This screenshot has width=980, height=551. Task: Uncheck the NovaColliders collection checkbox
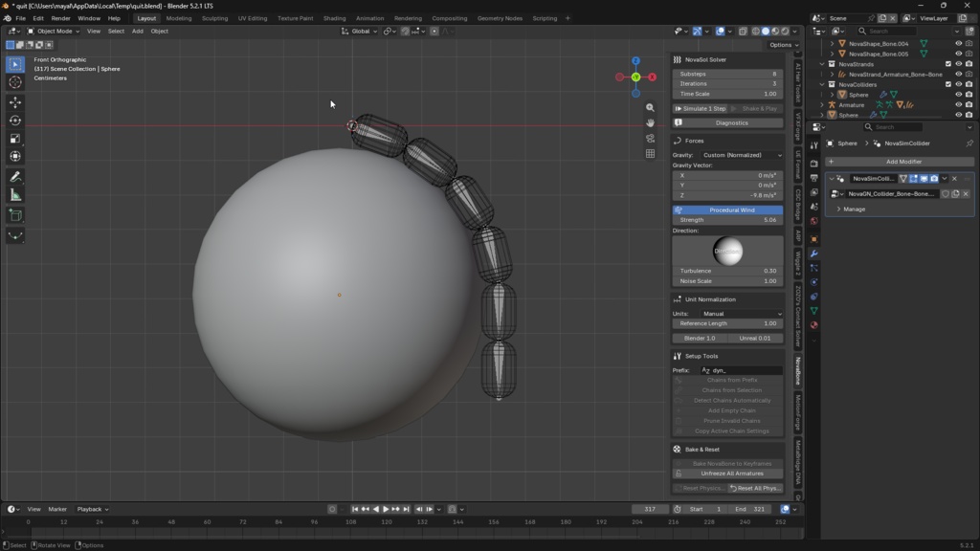948,84
